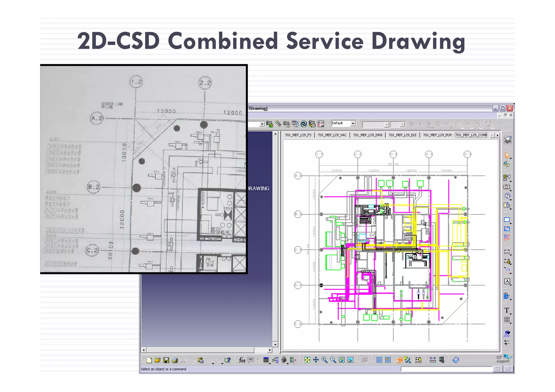
Task: Select the Dimensions tool in right toolbar
Action: pos(507,252)
